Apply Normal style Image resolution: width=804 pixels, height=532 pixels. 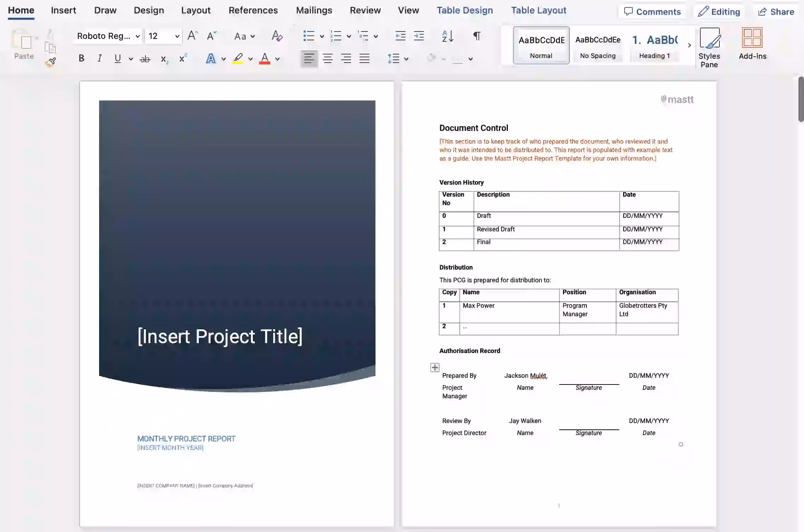pyautogui.click(x=541, y=45)
